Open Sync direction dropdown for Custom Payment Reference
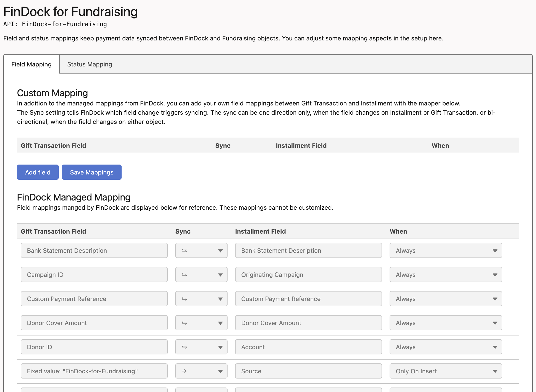The width and height of the screenshot is (536, 392). click(x=201, y=299)
